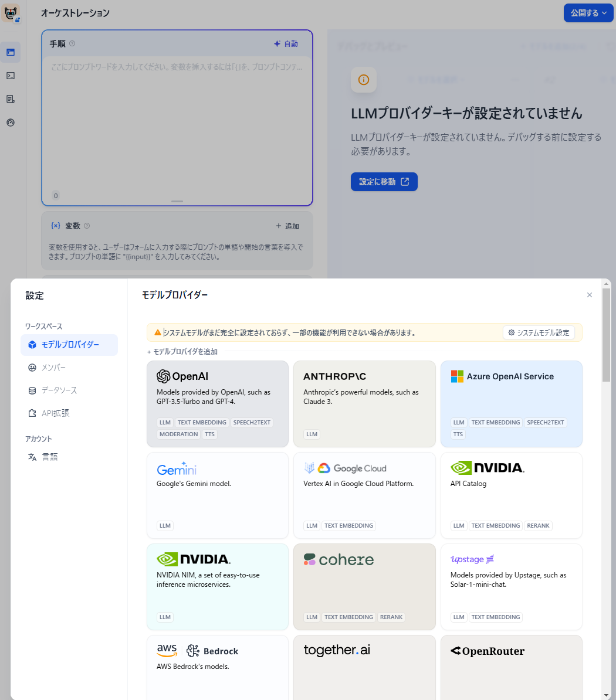Image resolution: width=616 pixels, height=700 pixels.
Task: Click the LLM tag on Gemini card
Action: (x=165, y=525)
